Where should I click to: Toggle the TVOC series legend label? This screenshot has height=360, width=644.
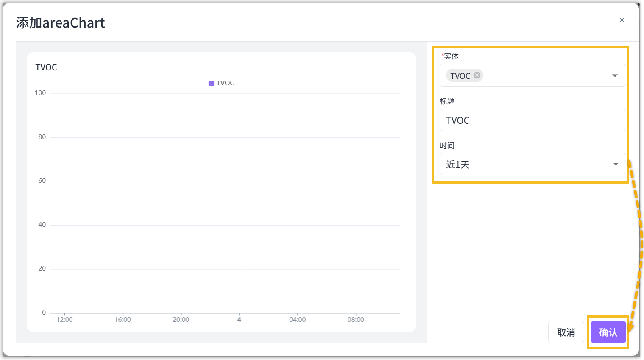click(225, 83)
